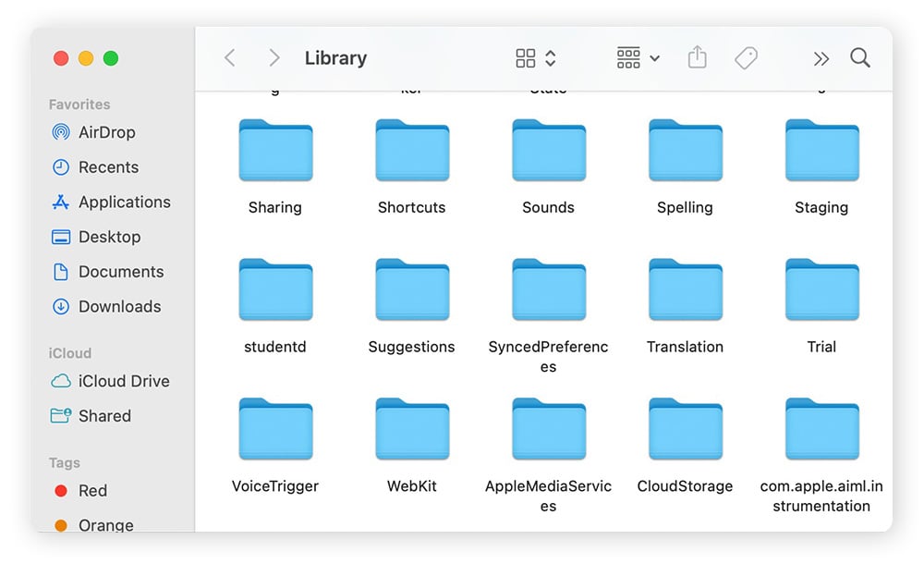
Task: Select the Staging folder icon
Action: coord(822,151)
